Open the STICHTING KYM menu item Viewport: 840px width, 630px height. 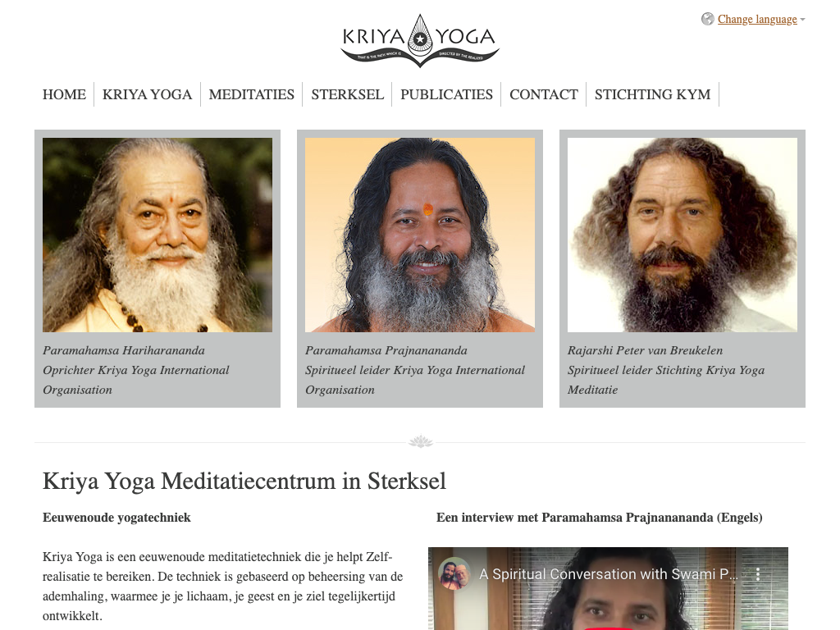pos(652,94)
